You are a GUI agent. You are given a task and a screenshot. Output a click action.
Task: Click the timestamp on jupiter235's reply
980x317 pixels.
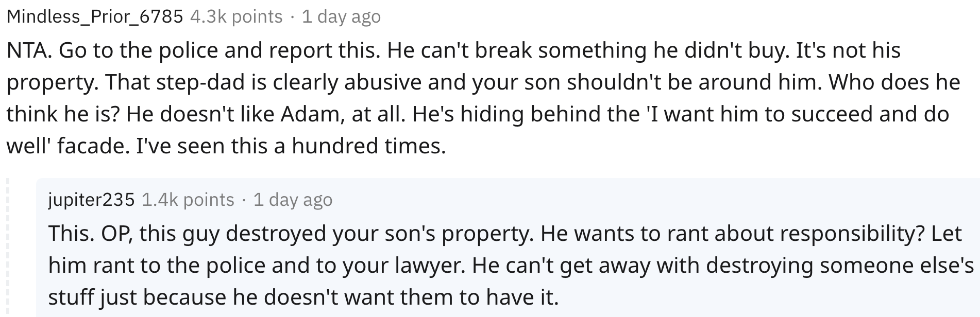tap(293, 199)
